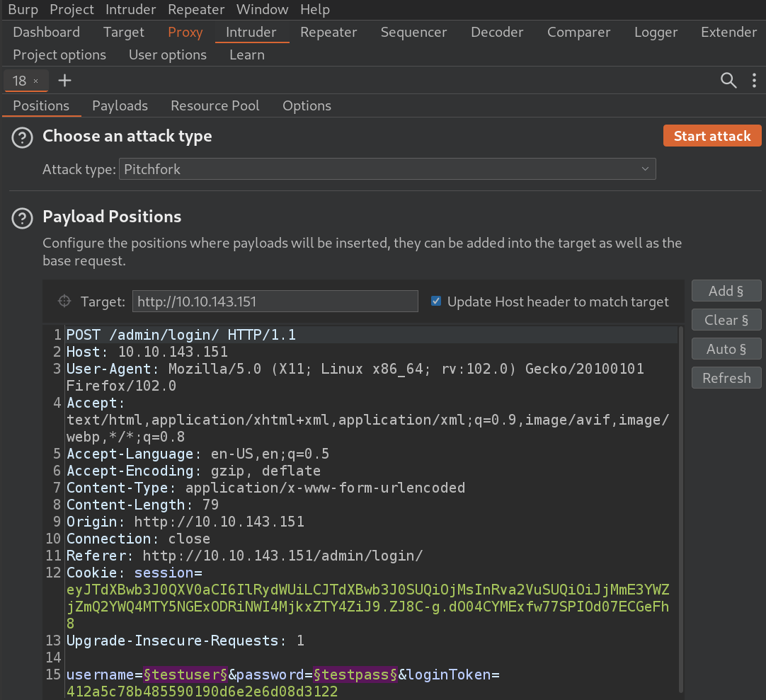Switch to the Resource Pool sub-tab

215,106
